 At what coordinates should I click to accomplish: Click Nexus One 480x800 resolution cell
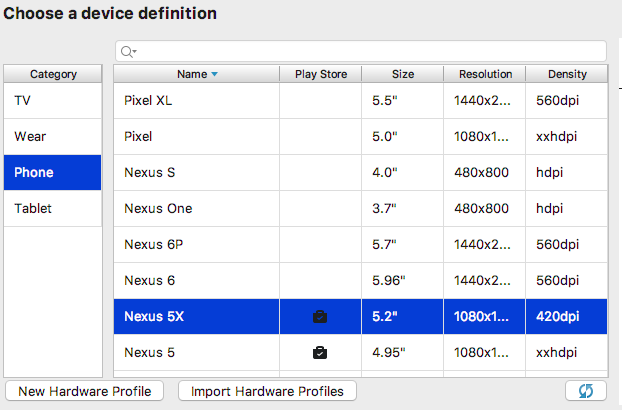click(485, 209)
